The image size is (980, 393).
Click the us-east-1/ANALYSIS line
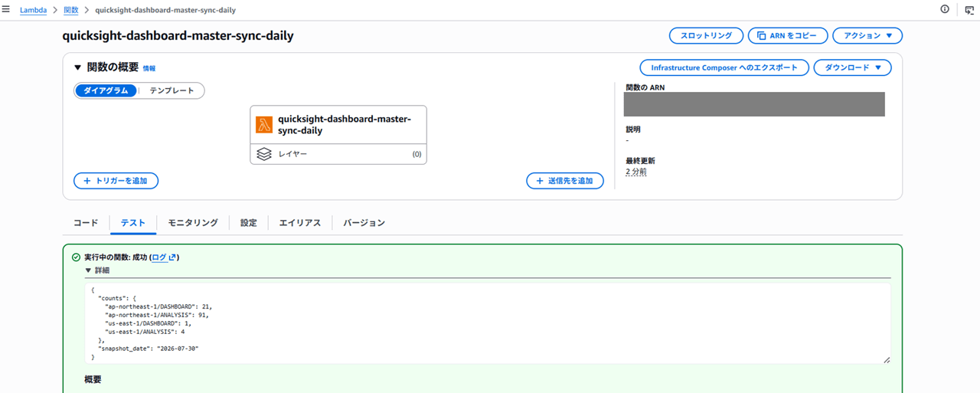tap(145, 332)
